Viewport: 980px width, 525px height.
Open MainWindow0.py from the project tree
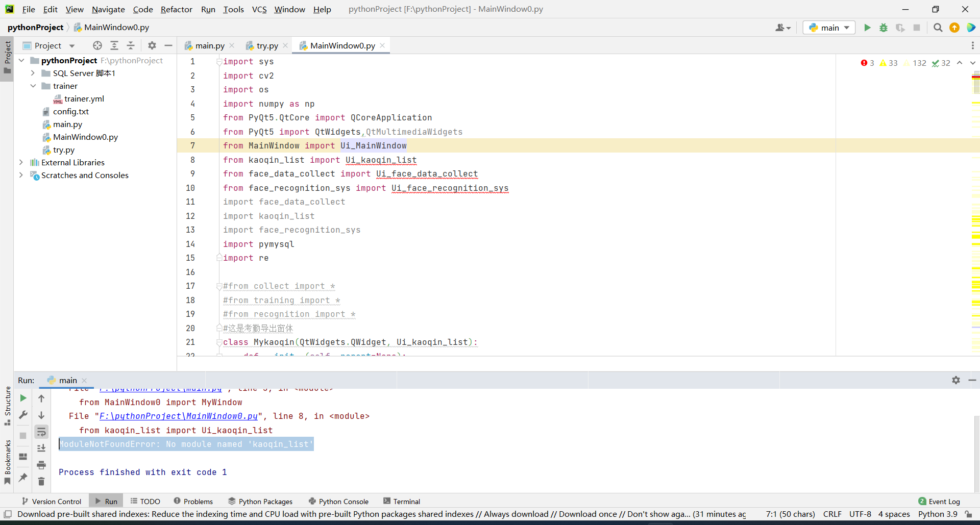point(85,137)
